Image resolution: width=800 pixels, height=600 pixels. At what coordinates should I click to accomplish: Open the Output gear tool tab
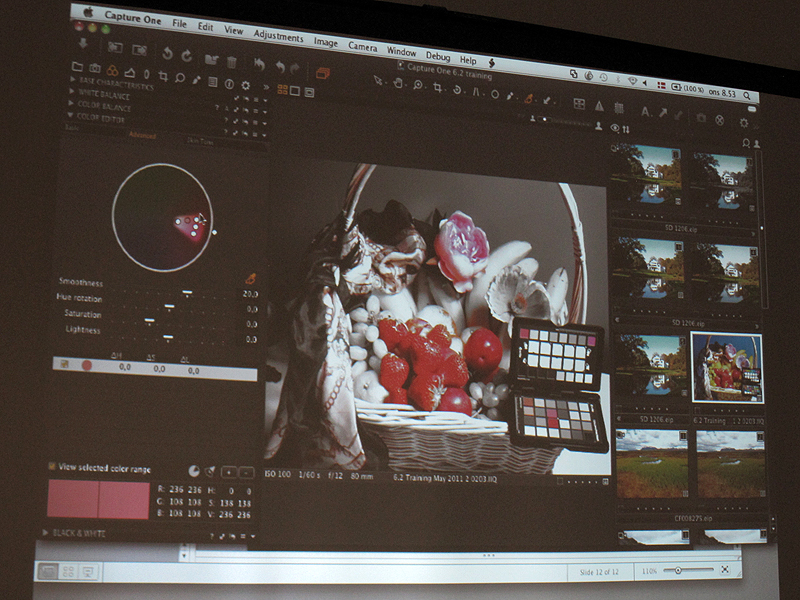245,85
